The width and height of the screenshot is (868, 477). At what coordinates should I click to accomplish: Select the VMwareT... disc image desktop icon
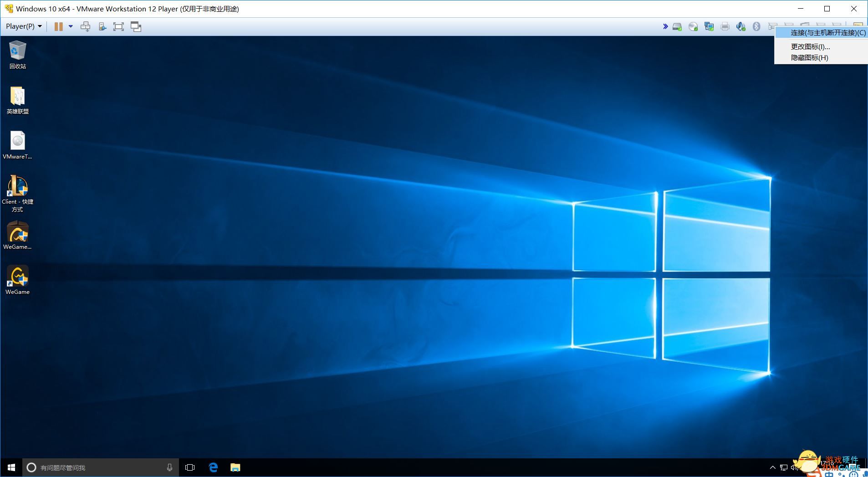coord(18,145)
